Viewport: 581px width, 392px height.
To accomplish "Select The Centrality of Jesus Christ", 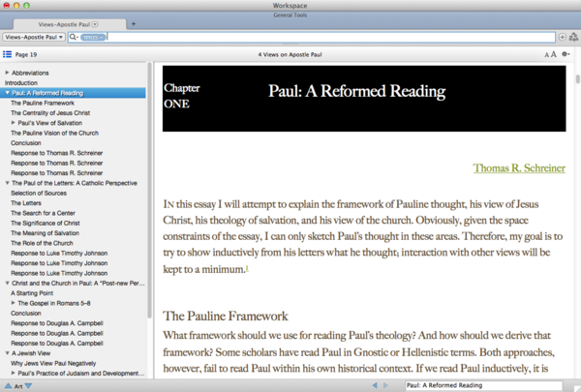I will [x=50, y=112].
